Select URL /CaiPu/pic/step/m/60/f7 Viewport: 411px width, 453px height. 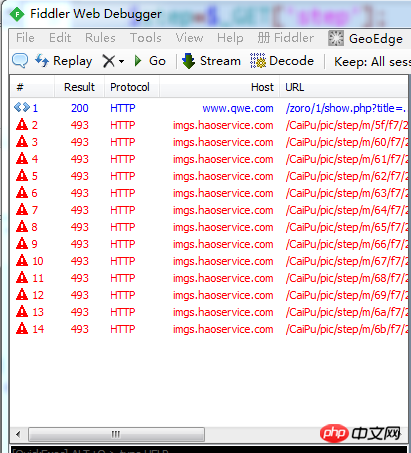pyautogui.click(x=347, y=142)
